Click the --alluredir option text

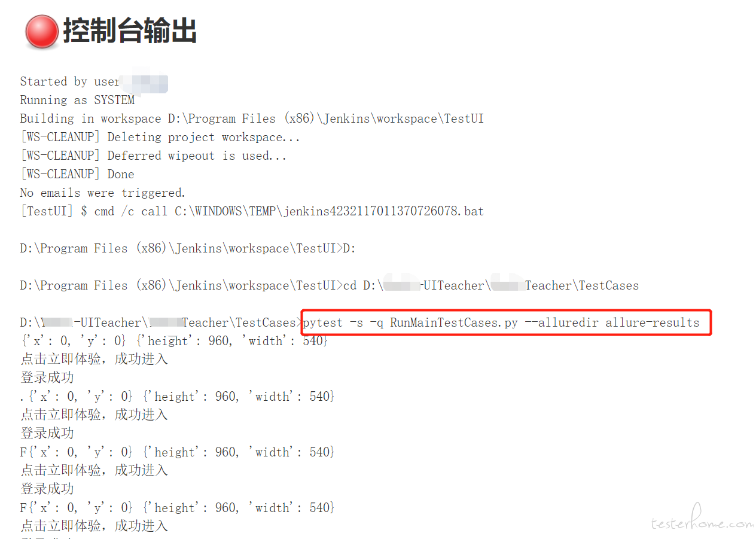point(562,322)
